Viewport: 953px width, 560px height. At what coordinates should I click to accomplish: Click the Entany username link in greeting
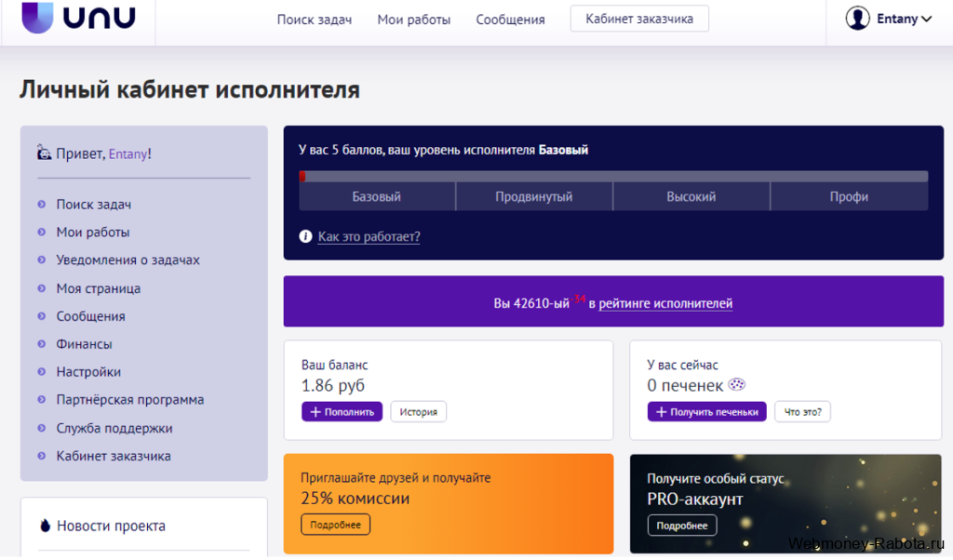pos(128,154)
